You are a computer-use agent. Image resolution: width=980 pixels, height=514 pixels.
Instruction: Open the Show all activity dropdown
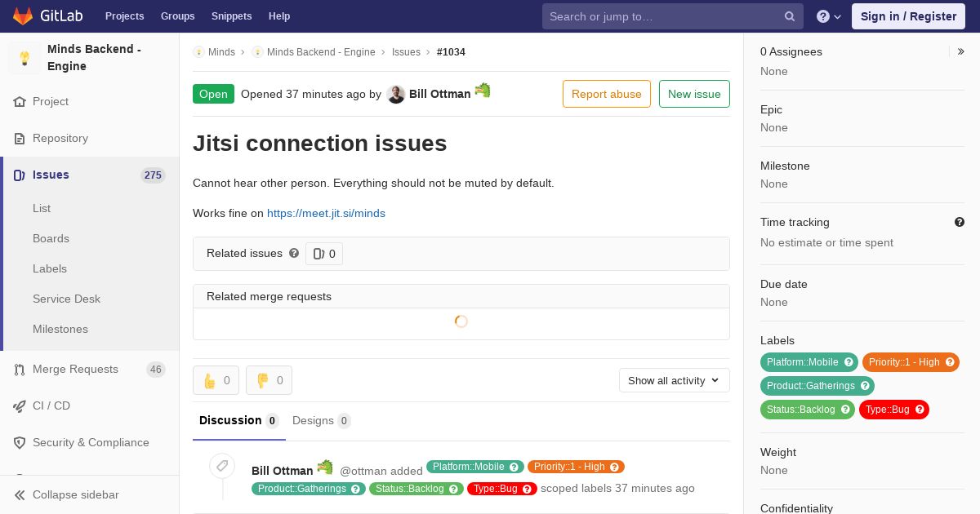pyautogui.click(x=675, y=380)
